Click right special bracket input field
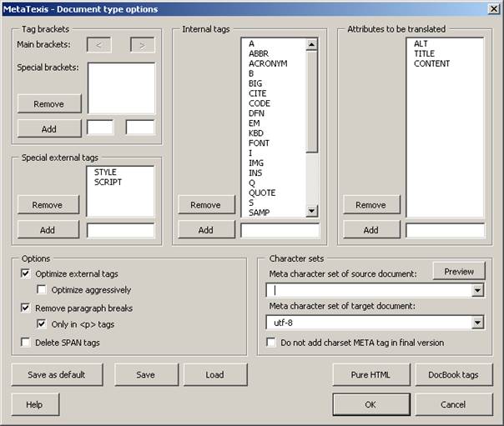 [x=140, y=128]
